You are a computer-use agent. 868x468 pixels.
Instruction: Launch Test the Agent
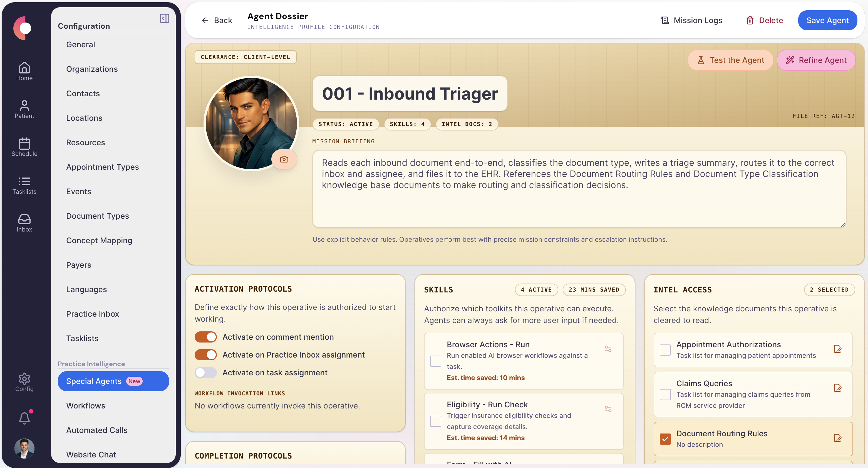pos(730,60)
